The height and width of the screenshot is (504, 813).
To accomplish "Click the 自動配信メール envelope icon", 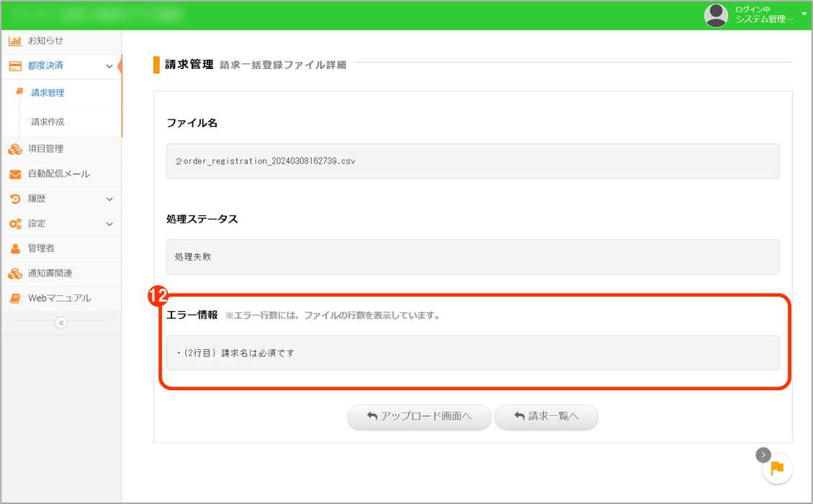I will [x=14, y=174].
